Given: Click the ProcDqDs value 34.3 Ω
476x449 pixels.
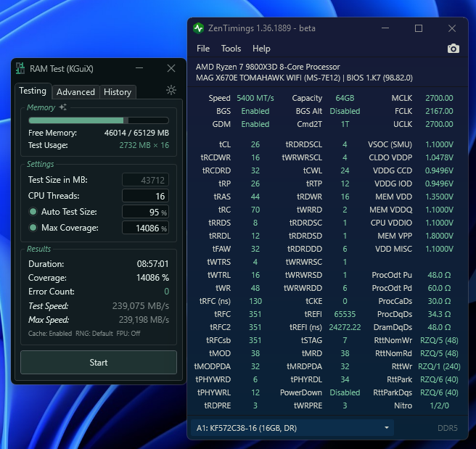Looking at the screenshot, I should [x=439, y=314].
